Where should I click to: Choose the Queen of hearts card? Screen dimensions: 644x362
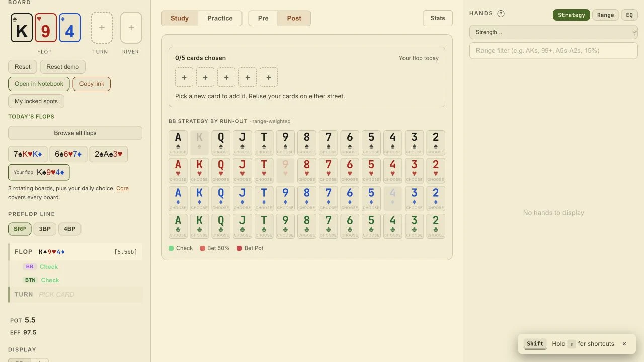tap(221, 170)
